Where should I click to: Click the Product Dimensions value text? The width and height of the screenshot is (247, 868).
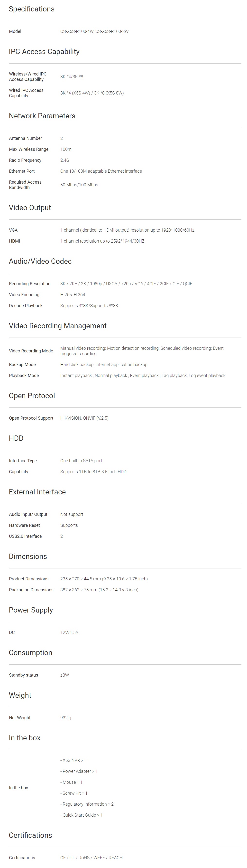click(104, 579)
